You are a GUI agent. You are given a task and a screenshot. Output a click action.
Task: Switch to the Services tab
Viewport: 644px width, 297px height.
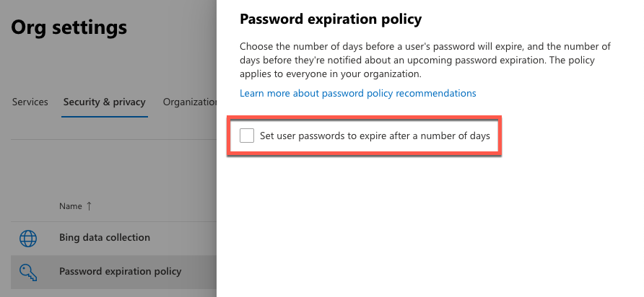(x=30, y=102)
